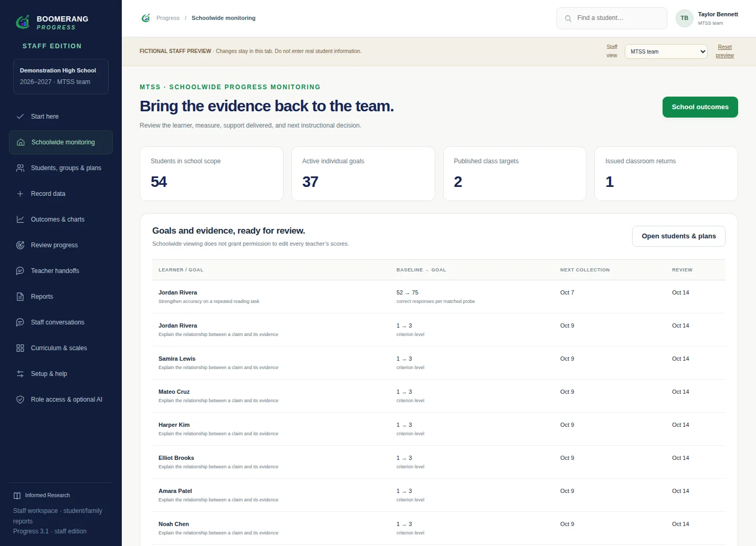Viewport: 756px width, 546px height.
Task: Click the breadcrumb logo icon in the header
Action: coord(146,18)
